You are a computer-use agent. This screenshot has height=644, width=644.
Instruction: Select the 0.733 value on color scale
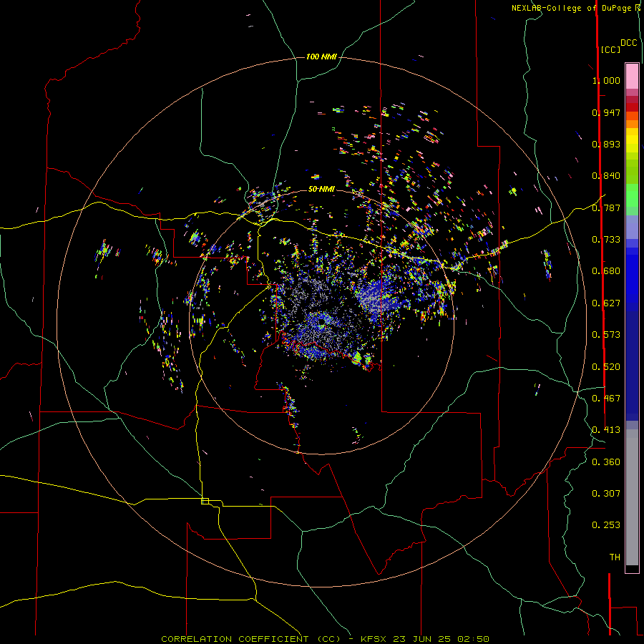(x=606, y=240)
